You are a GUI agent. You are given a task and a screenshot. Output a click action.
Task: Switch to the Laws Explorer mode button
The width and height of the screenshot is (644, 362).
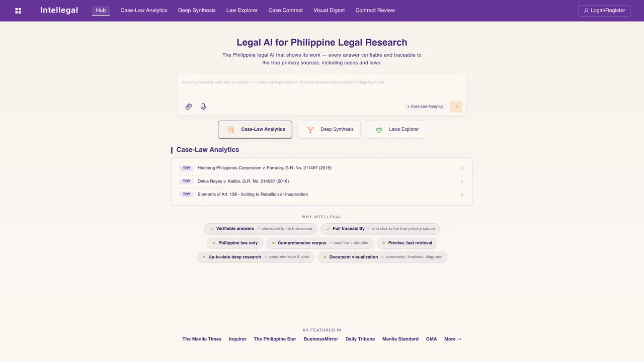[396, 130]
